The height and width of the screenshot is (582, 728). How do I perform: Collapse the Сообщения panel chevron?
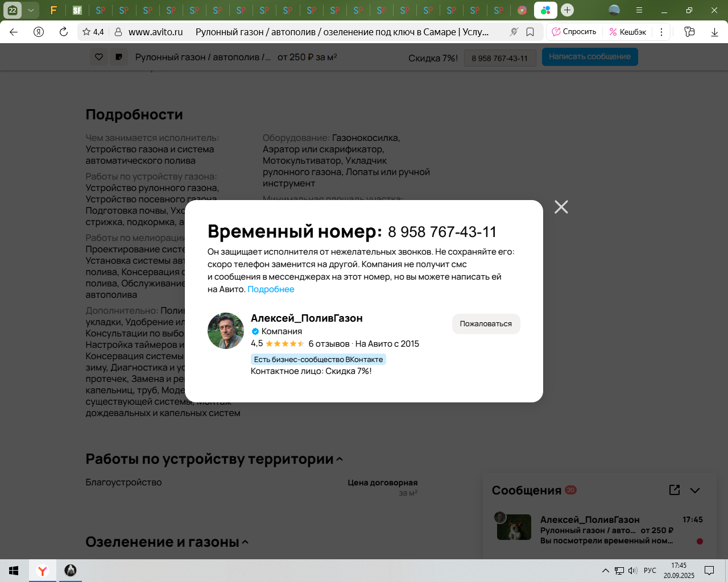tap(695, 490)
